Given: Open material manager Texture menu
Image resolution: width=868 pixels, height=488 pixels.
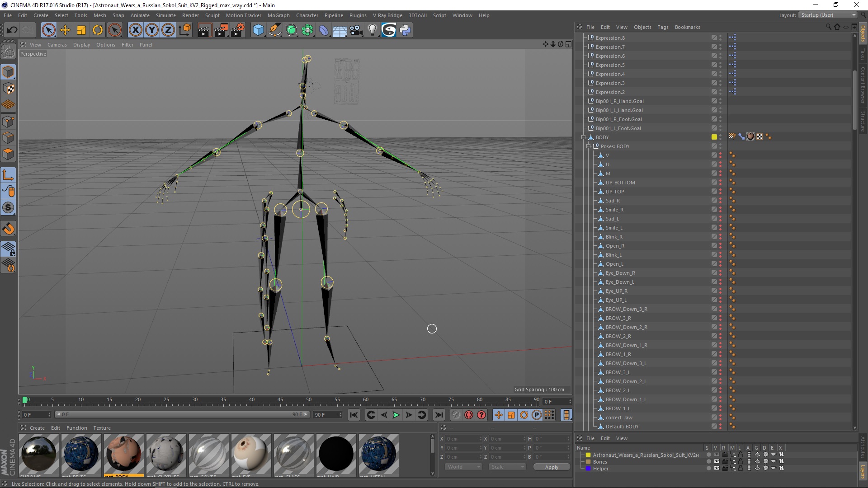Looking at the screenshot, I should tap(102, 428).
